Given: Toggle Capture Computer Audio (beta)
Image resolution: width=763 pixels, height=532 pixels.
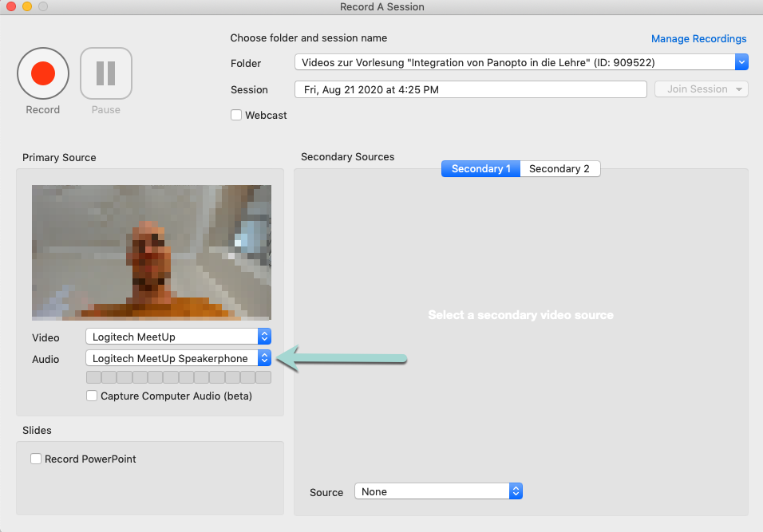Looking at the screenshot, I should point(93,396).
